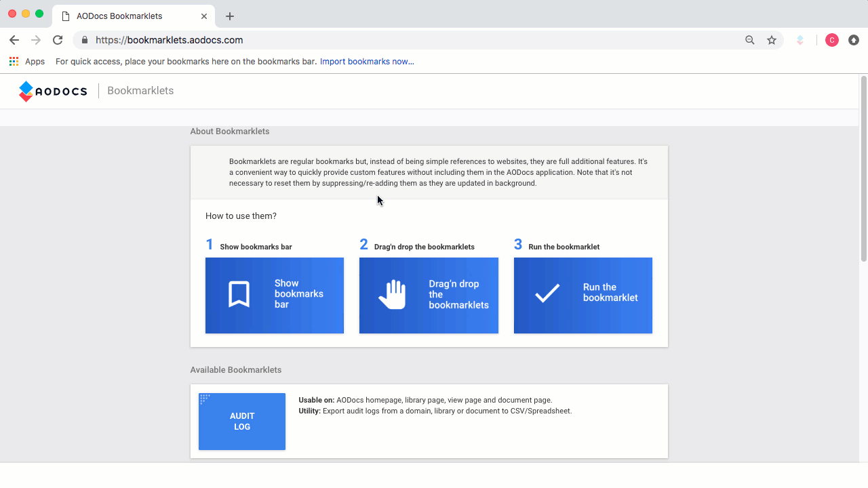This screenshot has width=868, height=488.
Task: Open the Apps grid icon in bookmarks bar
Action: click(x=14, y=61)
